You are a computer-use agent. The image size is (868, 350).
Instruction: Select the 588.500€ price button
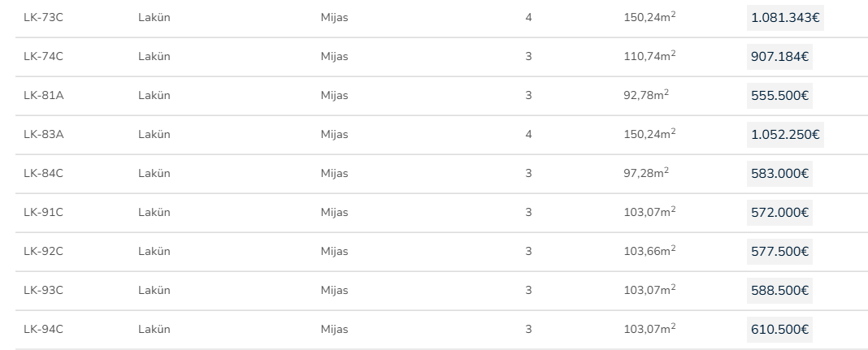click(x=779, y=290)
